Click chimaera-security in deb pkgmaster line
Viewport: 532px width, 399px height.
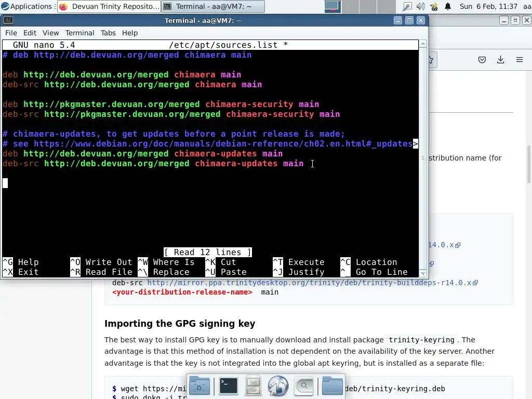[249, 104]
